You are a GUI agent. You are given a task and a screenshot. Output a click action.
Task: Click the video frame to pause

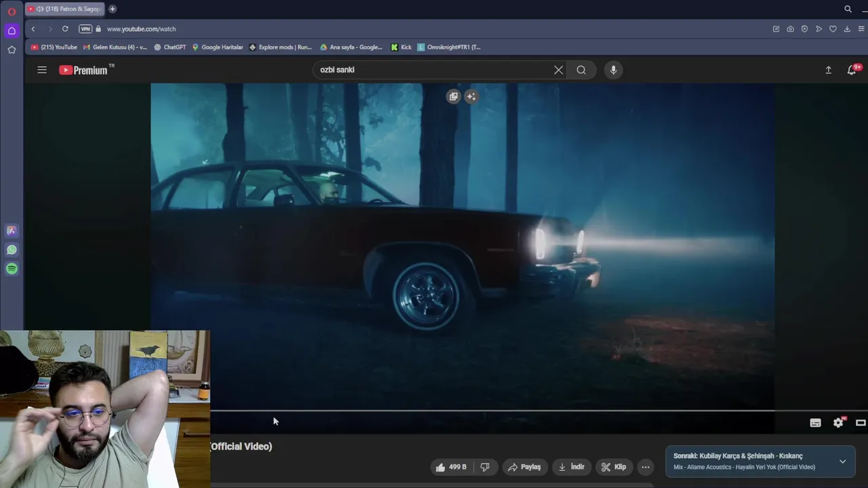462,246
